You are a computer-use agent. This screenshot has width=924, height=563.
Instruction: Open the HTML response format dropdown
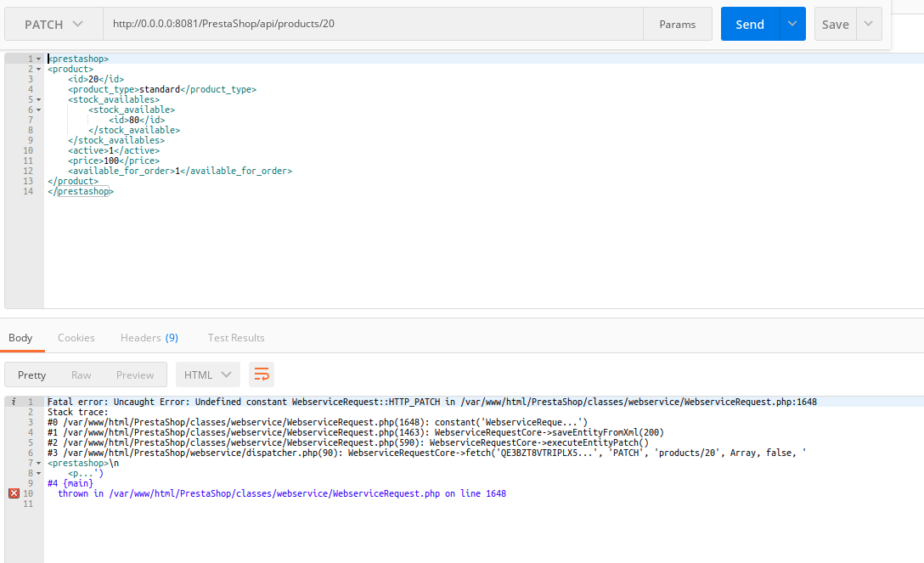206,374
